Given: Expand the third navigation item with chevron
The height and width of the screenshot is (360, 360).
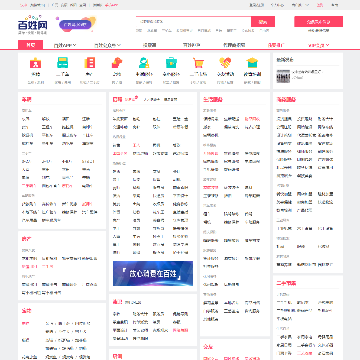Looking at the screenshot, I should [x=107, y=45].
